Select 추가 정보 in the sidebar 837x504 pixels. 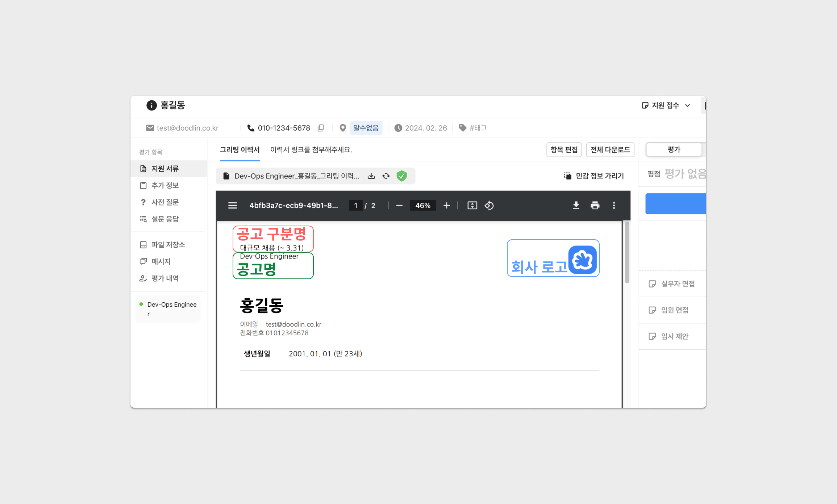165,185
